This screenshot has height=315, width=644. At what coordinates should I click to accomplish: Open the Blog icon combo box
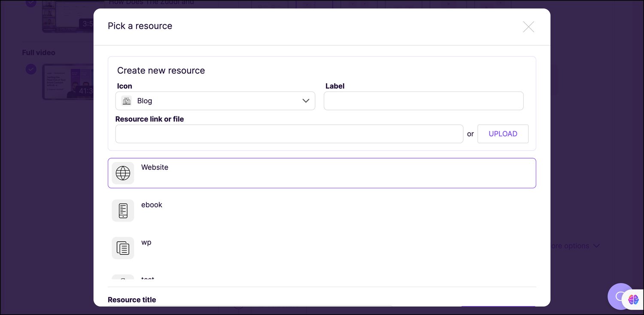point(215,101)
